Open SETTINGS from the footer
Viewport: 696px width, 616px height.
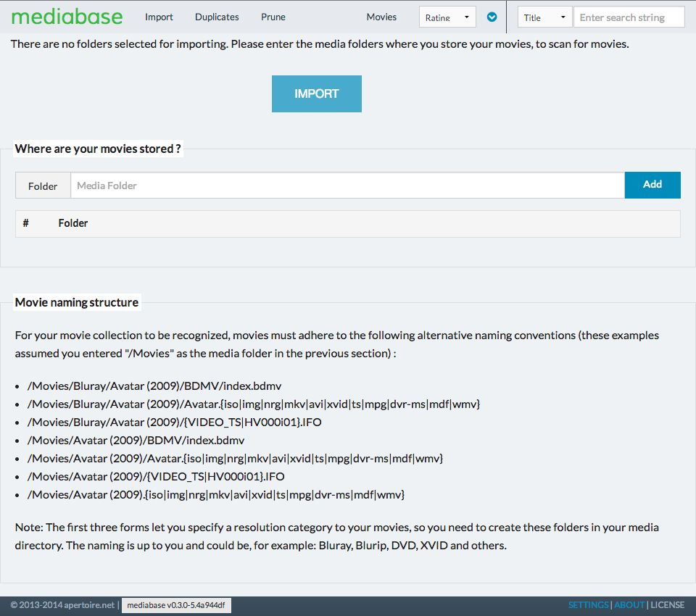tap(589, 605)
